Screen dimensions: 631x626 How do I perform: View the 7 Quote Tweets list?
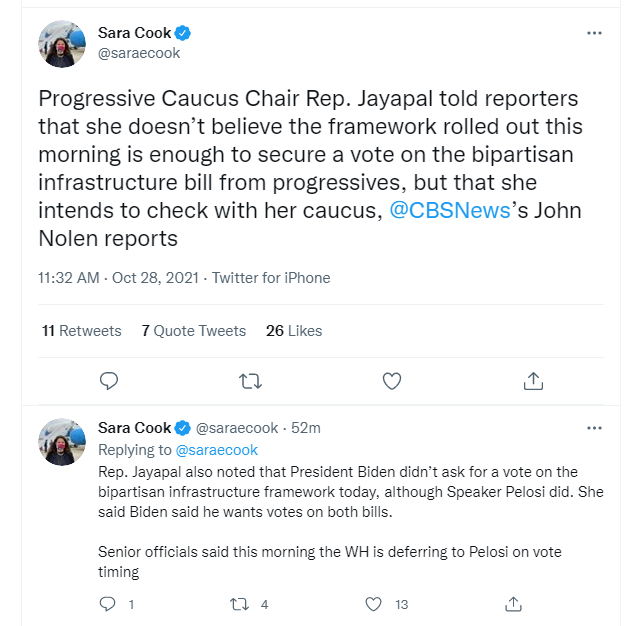click(x=194, y=331)
